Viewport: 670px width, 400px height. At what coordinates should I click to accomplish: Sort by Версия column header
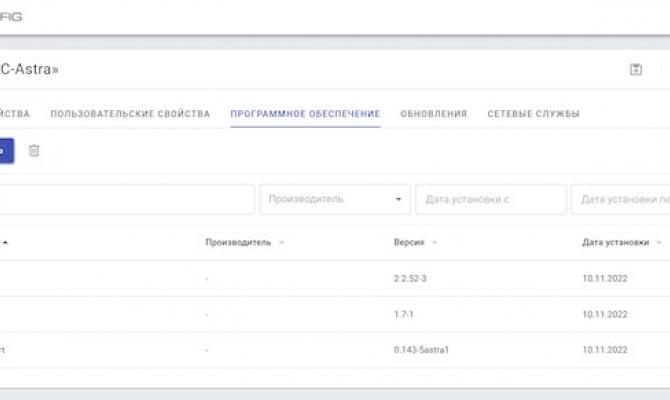(409, 242)
